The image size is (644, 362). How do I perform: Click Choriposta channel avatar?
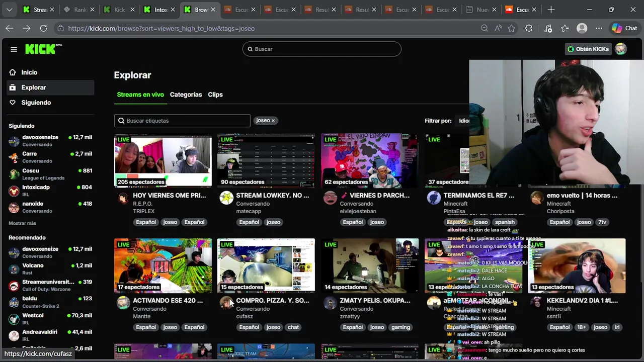(537, 198)
